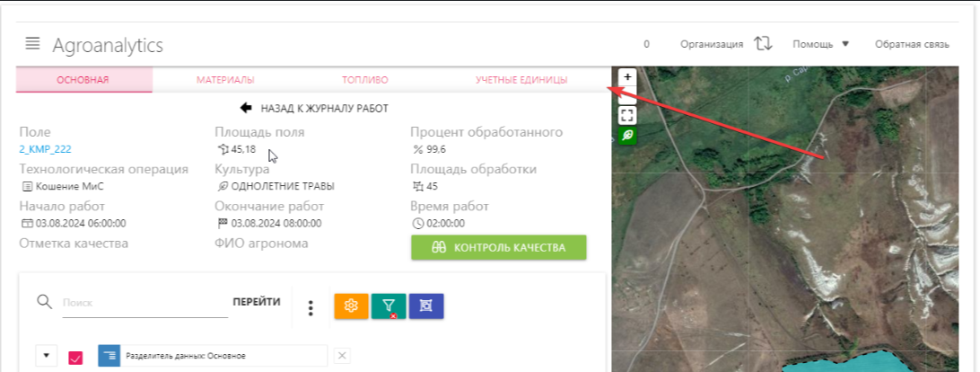The width and height of the screenshot is (980, 372).
Task: Open the three-dot more options menu
Action: pyautogui.click(x=311, y=308)
